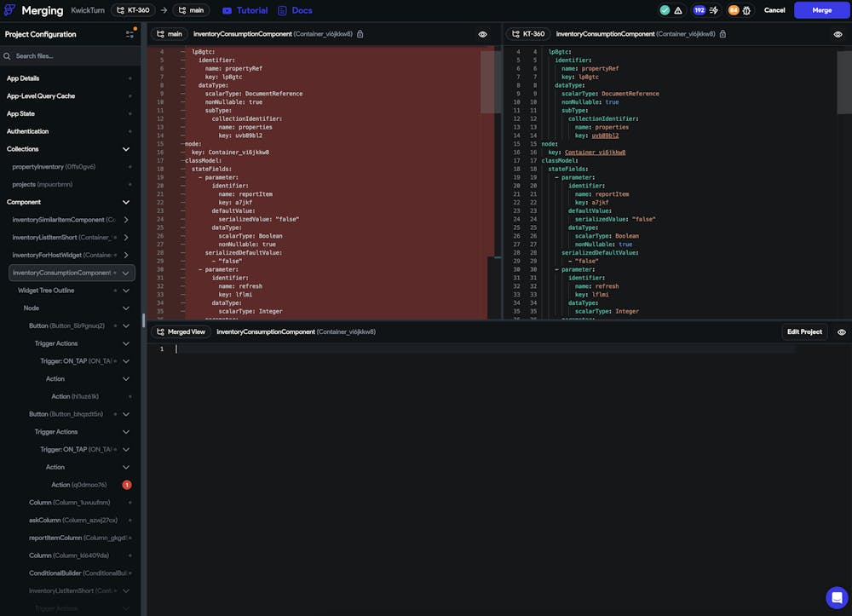The image size is (852, 616).
Task: Click into merged view editor line 1
Action: tap(486, 348)
